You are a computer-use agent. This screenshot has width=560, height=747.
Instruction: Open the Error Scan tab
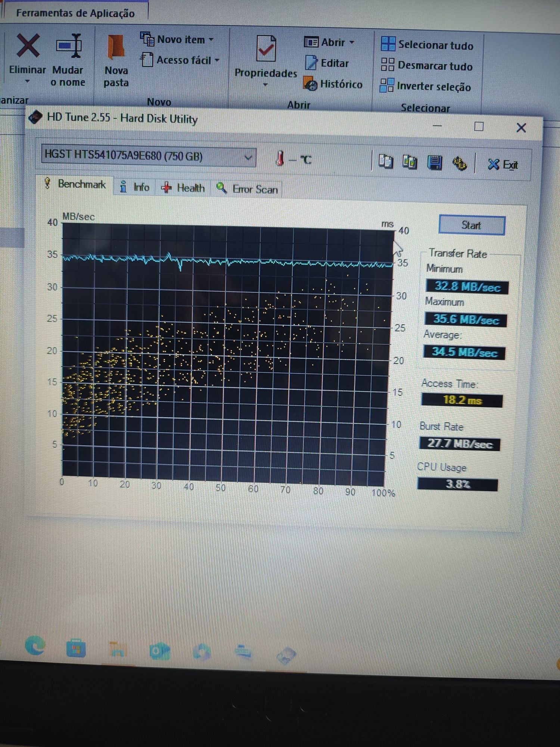point(247,189)
